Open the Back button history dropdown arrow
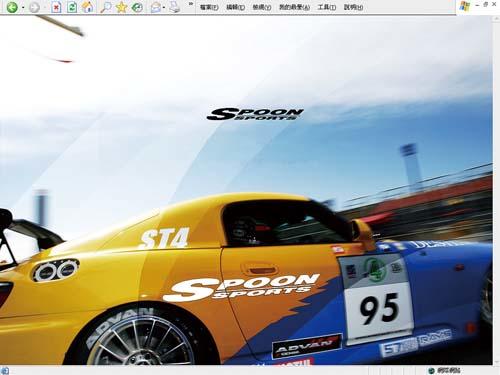Image resolution: width=500 pixels, height=375 pixels. click(23, 7)
